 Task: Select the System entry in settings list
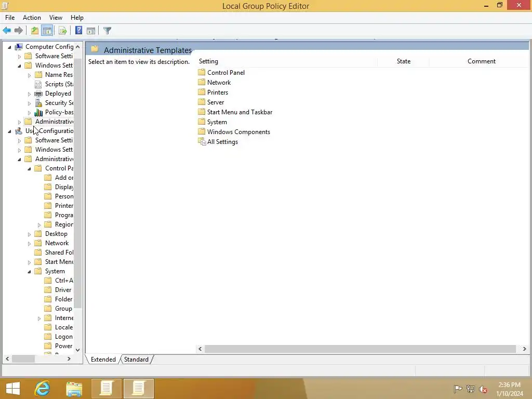pyautogui.click(x=212, y=122)
